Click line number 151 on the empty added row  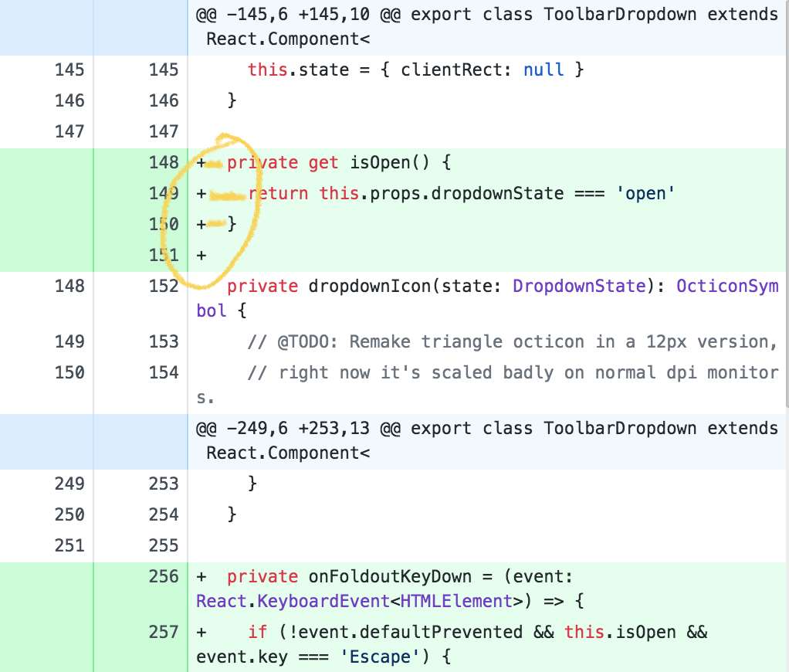(x=164, y=255)
